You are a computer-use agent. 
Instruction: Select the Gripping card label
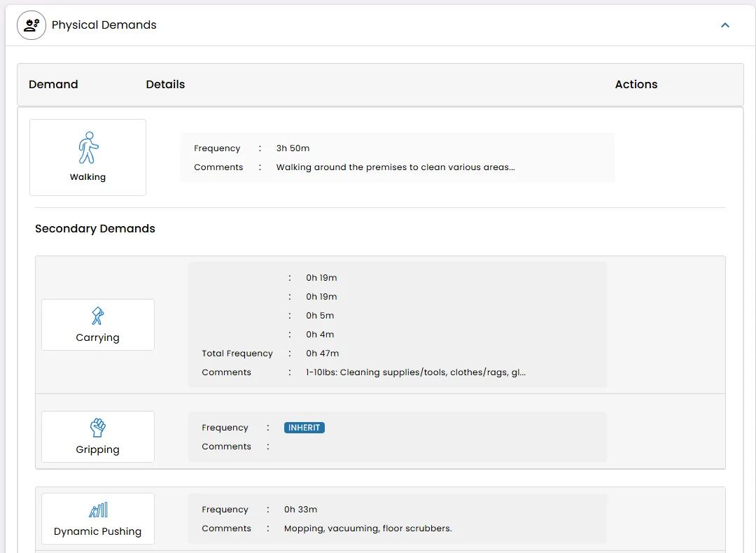pyautogui.click(x=98, y=449)
